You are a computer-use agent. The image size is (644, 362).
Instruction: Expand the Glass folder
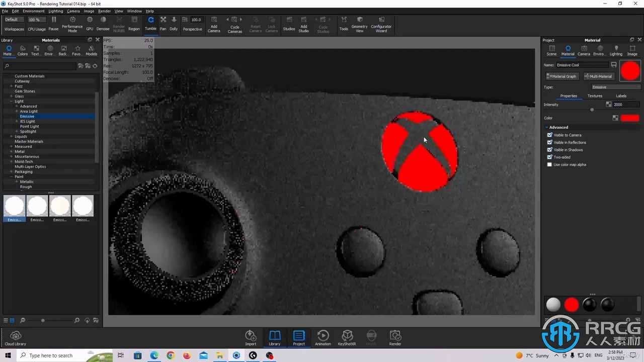tap(11, 96)
